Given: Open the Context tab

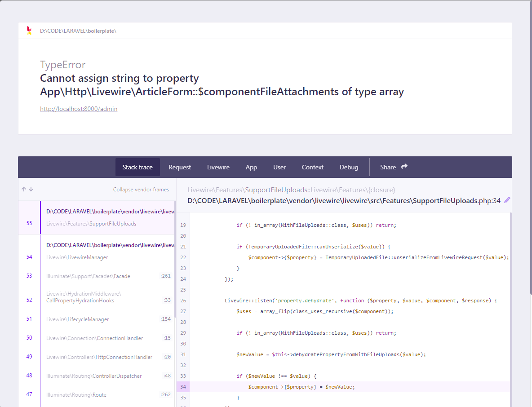Looking at the screenshot, I should click(312, 167).
